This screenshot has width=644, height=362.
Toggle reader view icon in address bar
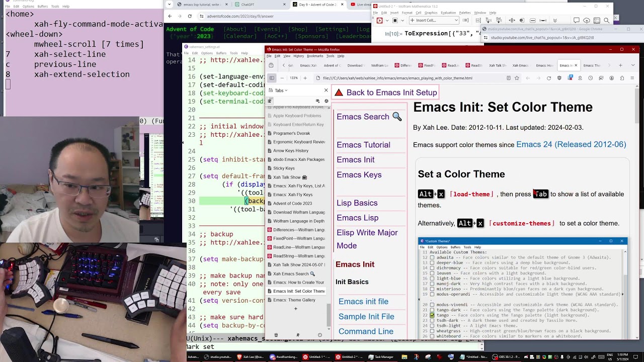(509, 78)
